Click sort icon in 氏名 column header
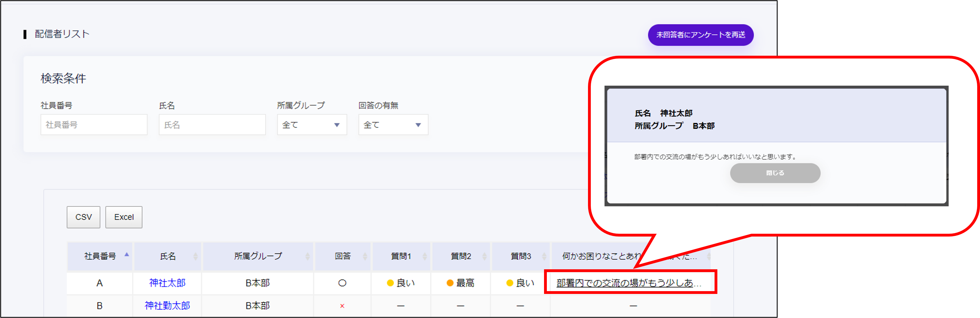 (195, 256)
